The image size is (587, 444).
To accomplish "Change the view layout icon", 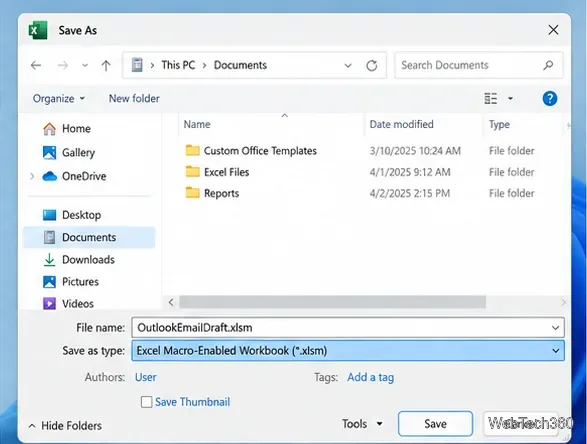I will tap(490, 99).
